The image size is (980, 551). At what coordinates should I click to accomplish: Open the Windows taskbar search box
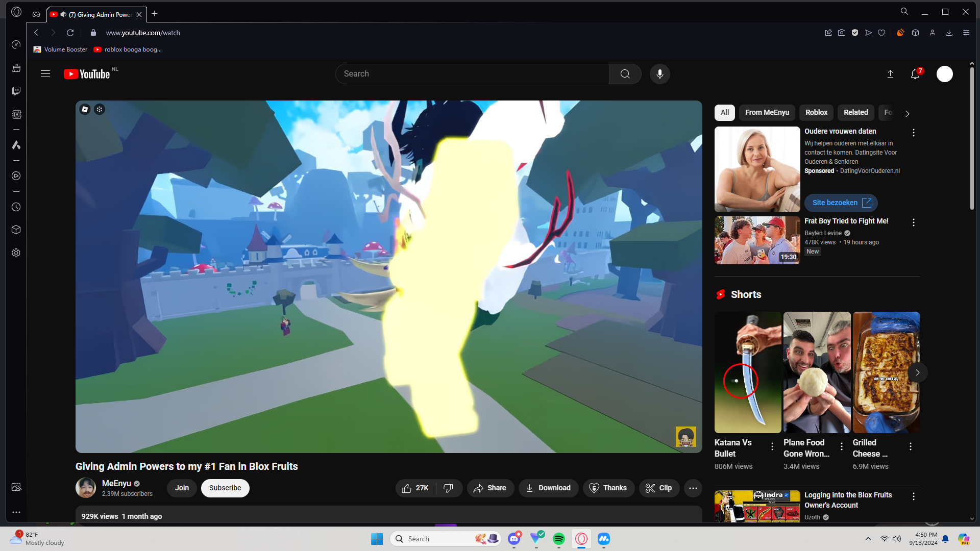pyautogui.click(x=446, y=539)
